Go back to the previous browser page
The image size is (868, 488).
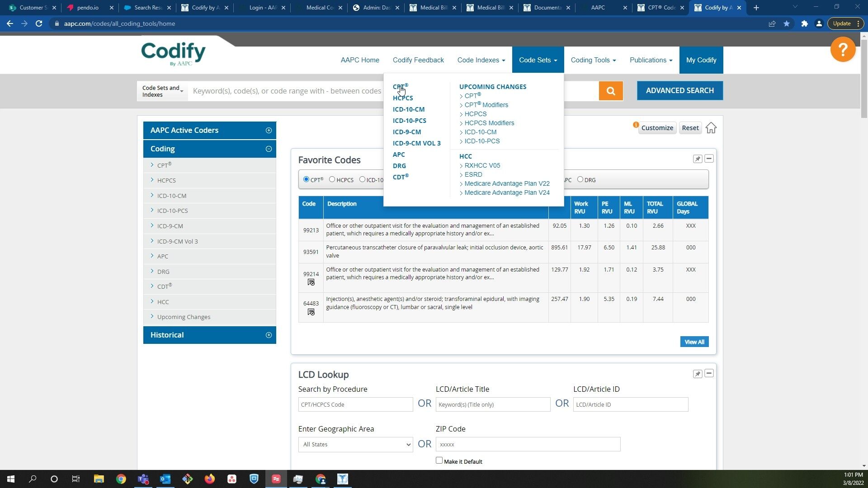[10, 23]
